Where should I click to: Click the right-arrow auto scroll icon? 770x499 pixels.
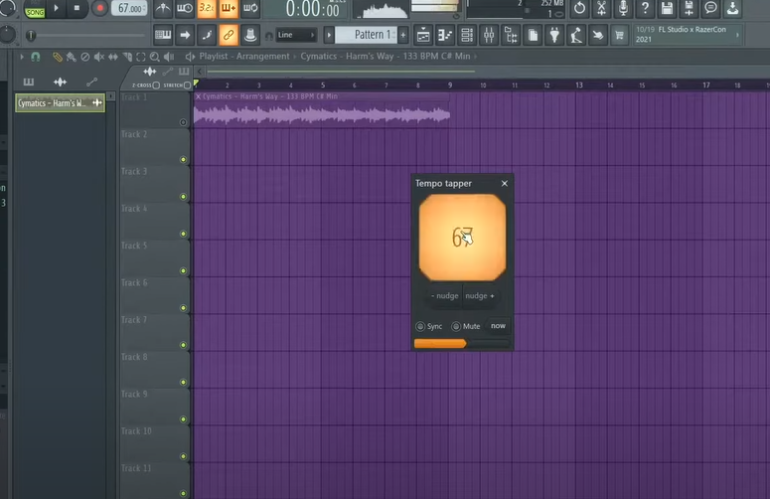pyautogui.click(x=185, y=35)
